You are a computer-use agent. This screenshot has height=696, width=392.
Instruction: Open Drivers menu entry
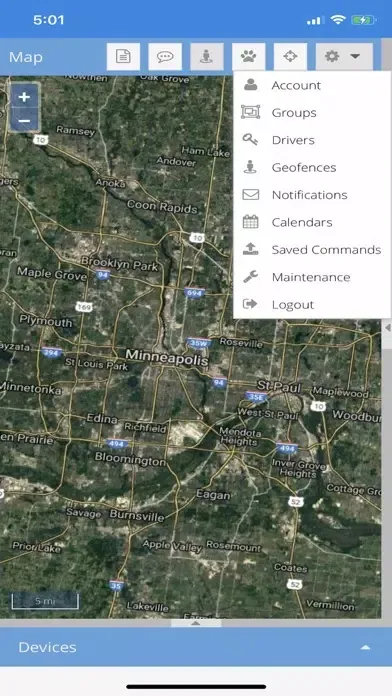tap(312, 140)
